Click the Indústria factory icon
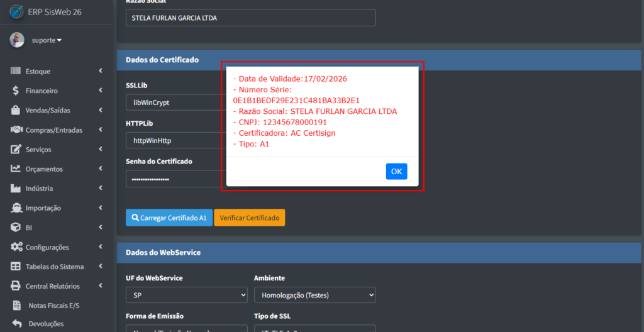This screenshot has width=644, height=332. point(15,189)
